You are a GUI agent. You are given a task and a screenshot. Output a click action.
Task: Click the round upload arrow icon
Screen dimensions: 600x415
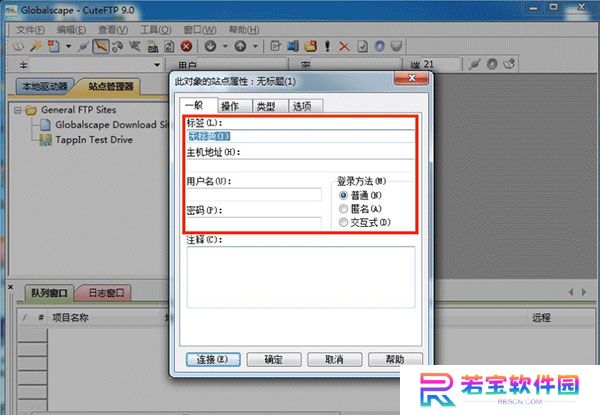tap(240, 47)
